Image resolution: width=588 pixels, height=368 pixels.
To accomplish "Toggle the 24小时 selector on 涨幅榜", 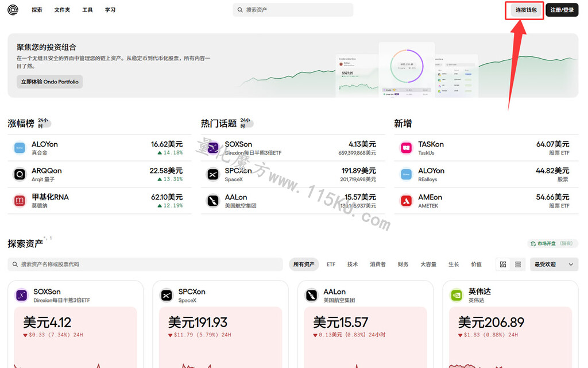I will click(x=44, y=123).
